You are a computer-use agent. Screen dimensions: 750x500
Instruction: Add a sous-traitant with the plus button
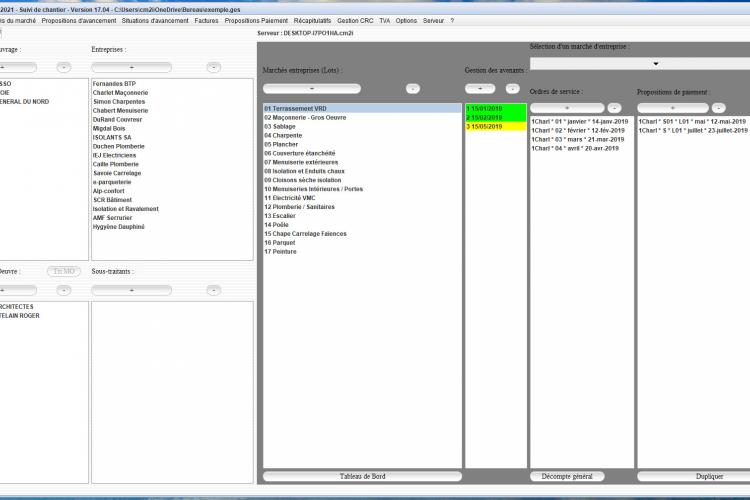[132, 290]
